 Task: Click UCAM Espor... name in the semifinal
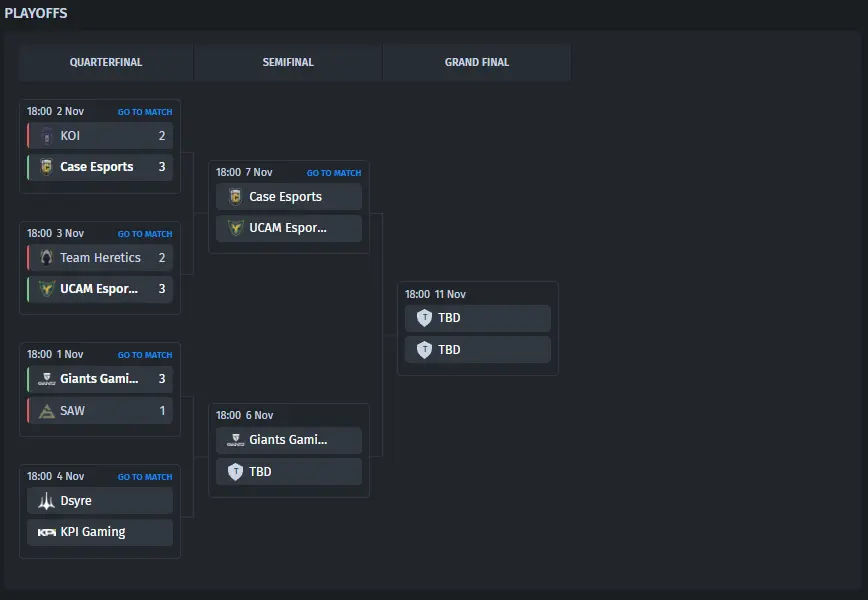point(288,227)
